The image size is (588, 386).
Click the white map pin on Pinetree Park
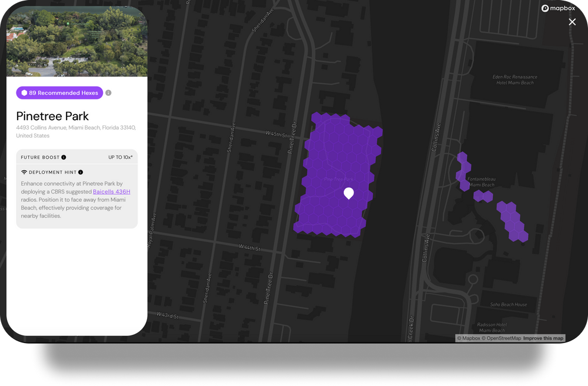tap(348, 193)
